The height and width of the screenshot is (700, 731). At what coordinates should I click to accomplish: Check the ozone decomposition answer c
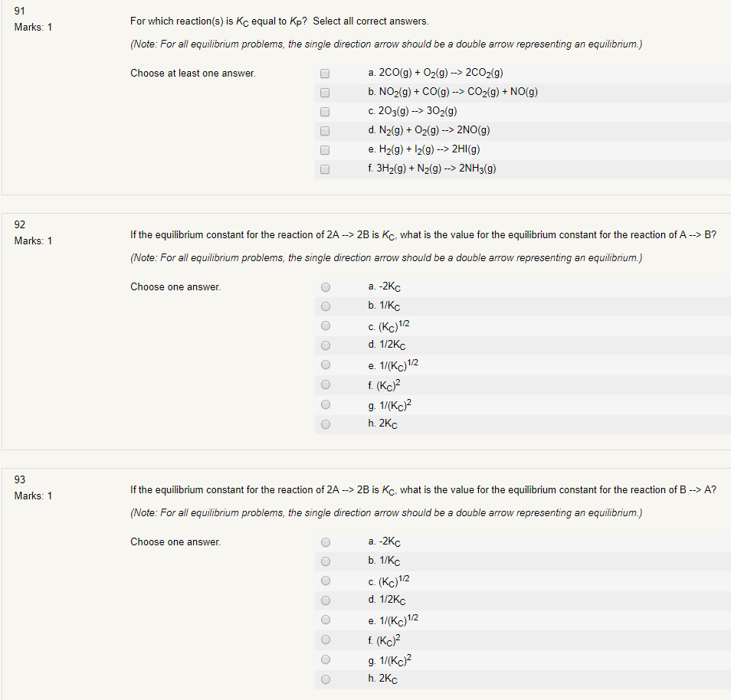pos(324,111)
